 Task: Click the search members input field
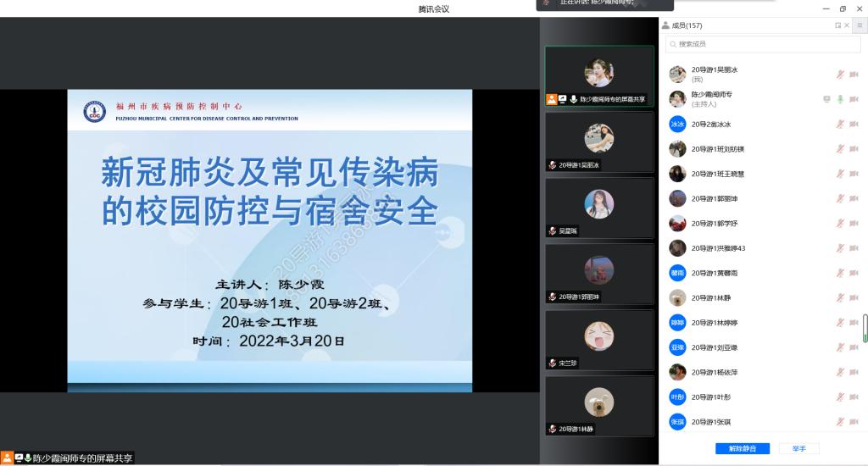point(763,43)
